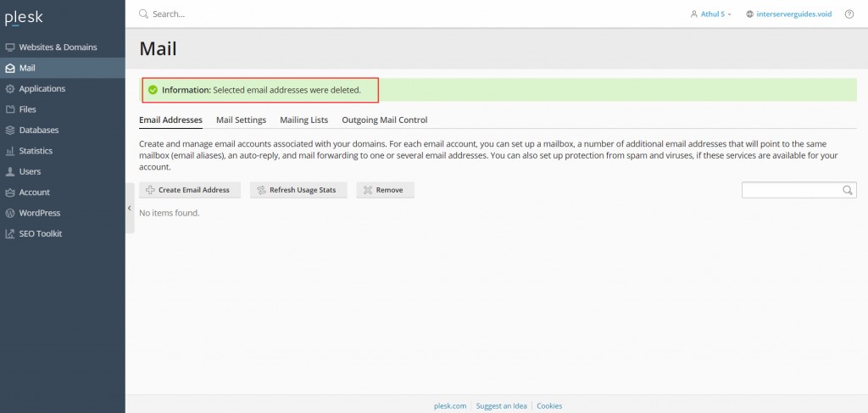Image resolution: width=868 pixels, height=413 pixels.
Task: View Statistics page
Action: (x=36, y=151)
